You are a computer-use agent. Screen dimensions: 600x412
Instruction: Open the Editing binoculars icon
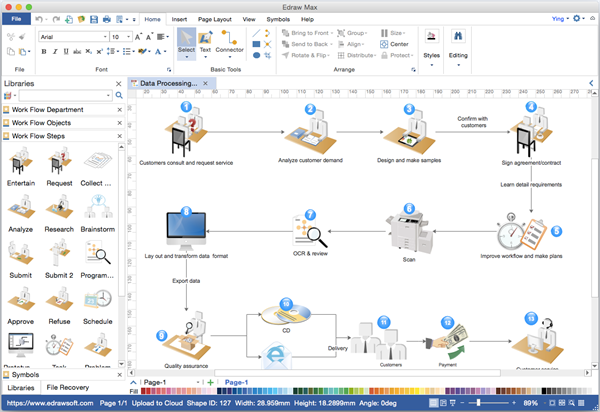(458, 36)
